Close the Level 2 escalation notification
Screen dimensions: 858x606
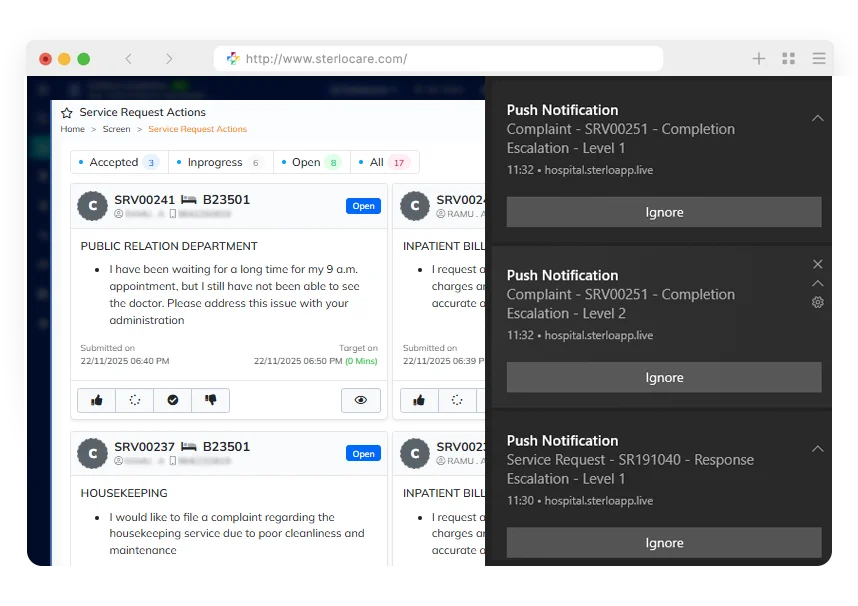818,264
